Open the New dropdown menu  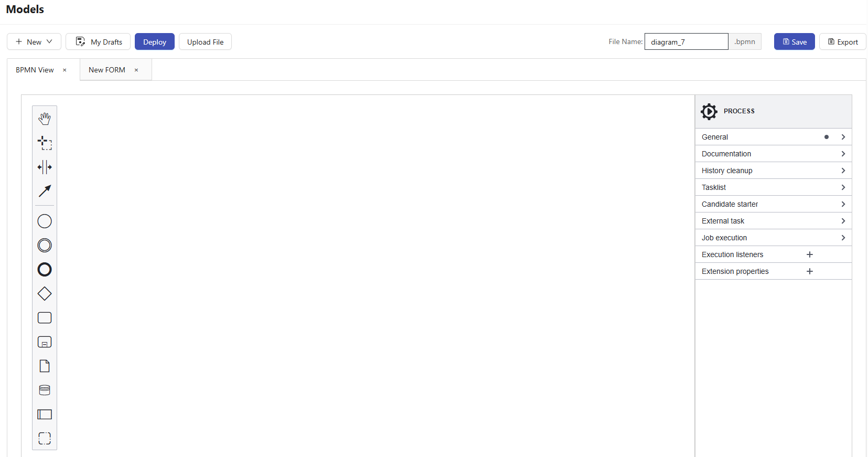tap(34, 42)
